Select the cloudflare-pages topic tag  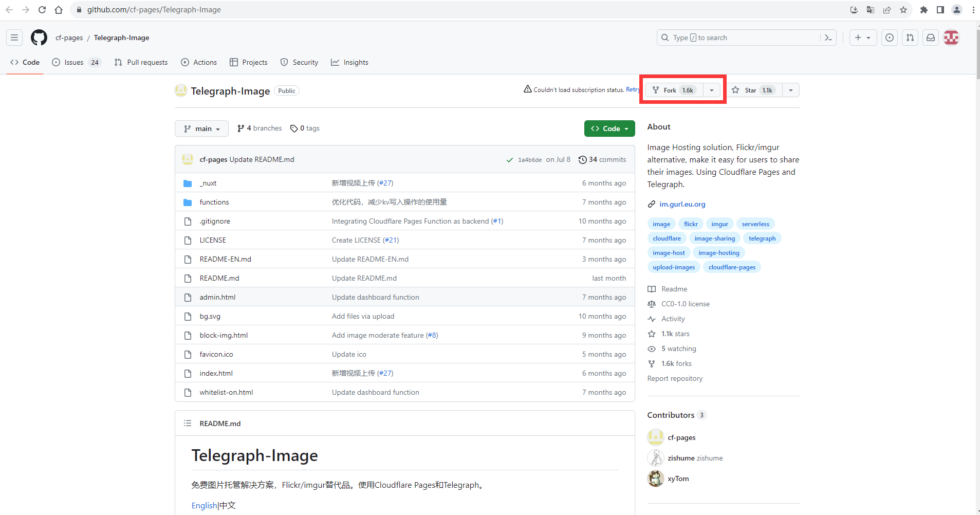coord(732,267)
